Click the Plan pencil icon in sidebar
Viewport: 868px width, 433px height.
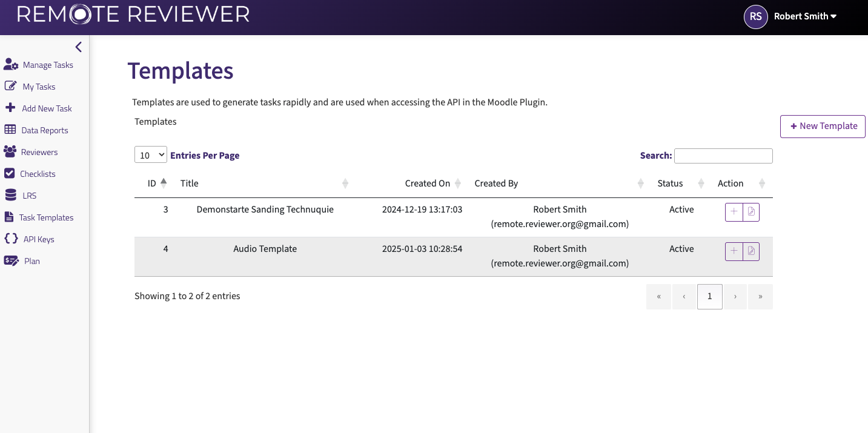coord(10,260)
